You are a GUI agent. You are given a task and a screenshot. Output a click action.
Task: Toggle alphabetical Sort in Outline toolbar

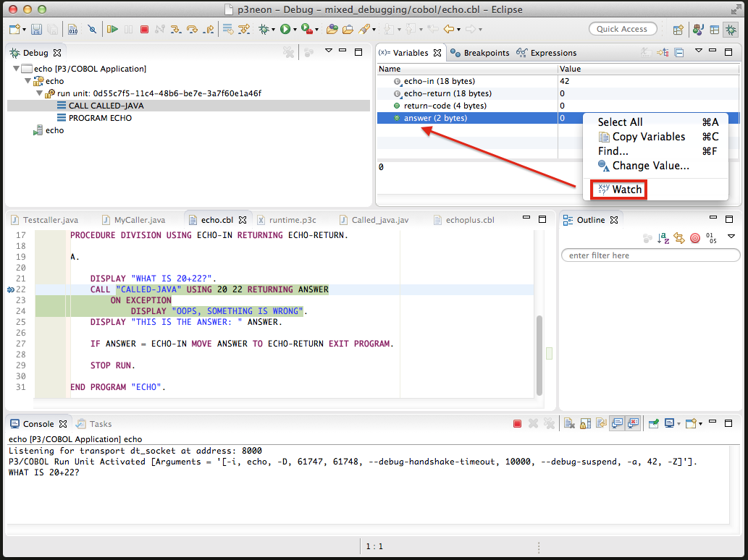click(x=663, y=238)
